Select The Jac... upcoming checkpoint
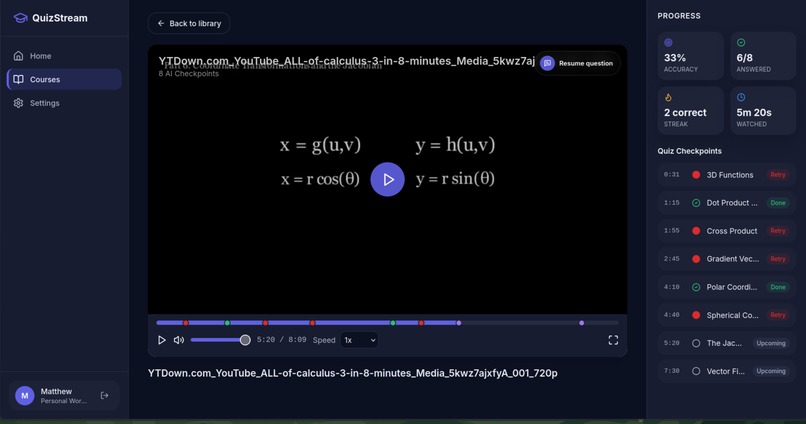Screen dimensions: 806x424 point(726,343)
